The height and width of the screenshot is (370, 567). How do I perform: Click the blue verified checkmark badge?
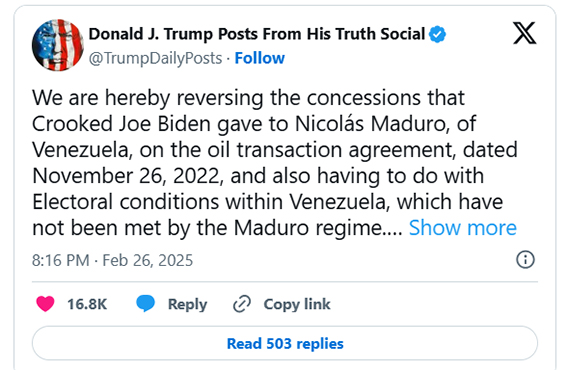pyautogui.click(x=437, y=34)
